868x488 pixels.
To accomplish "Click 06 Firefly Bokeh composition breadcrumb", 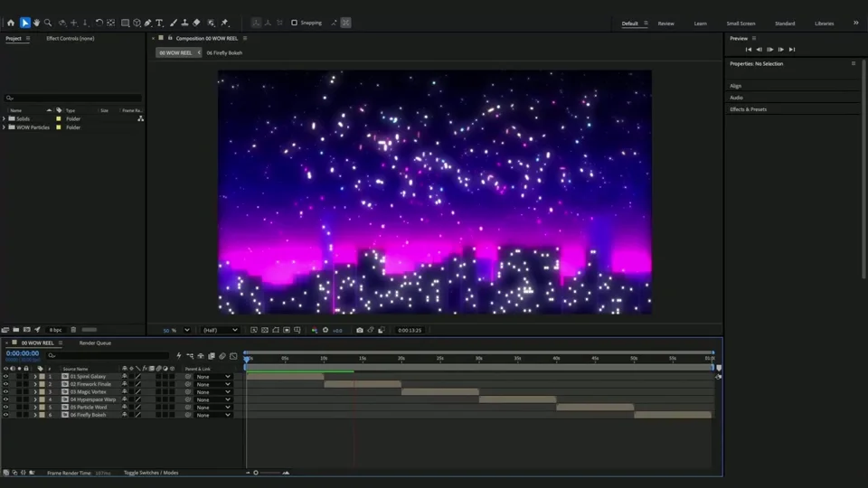I will pos(224,53).
